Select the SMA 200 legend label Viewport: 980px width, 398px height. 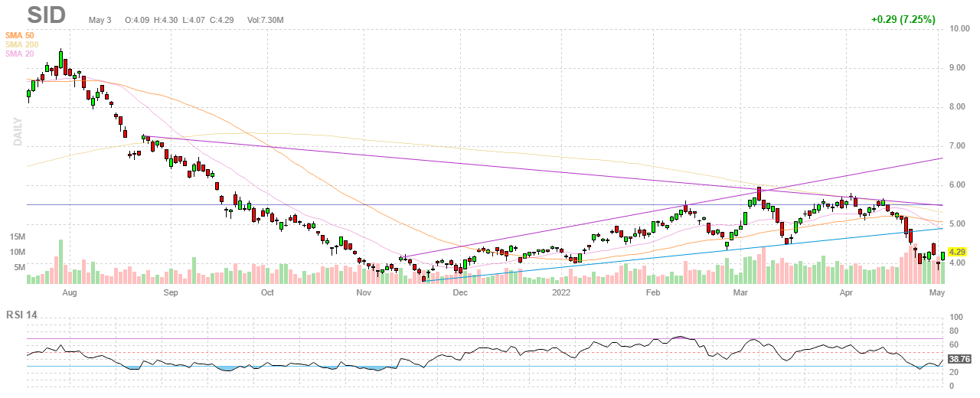tap(21, 44)
